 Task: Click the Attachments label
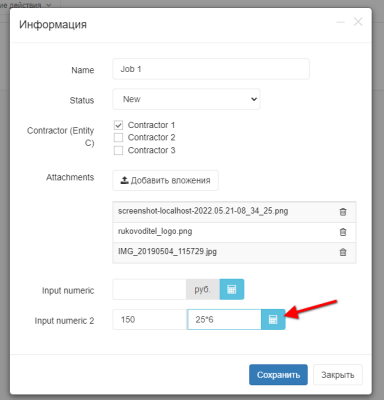tap(70, 177)
